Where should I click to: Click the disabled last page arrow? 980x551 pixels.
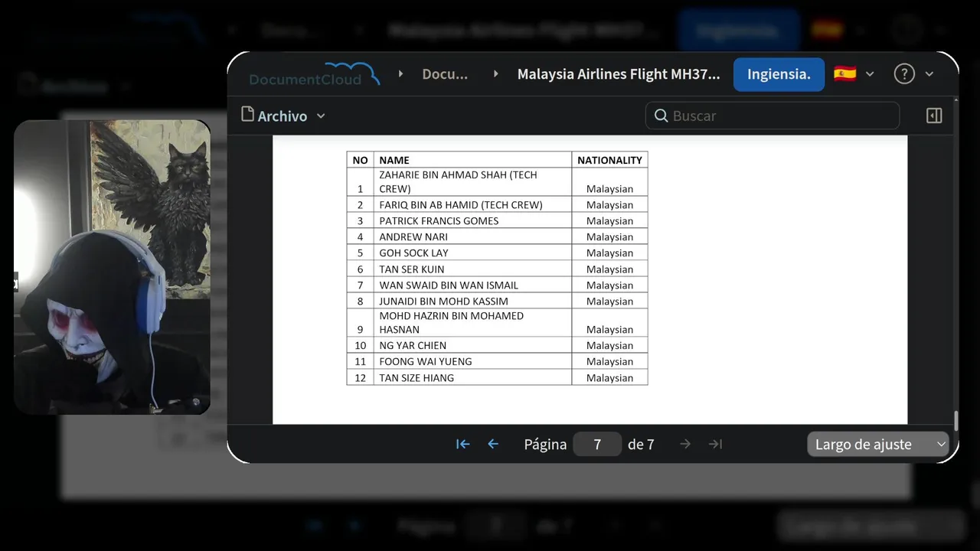[715, 444]
